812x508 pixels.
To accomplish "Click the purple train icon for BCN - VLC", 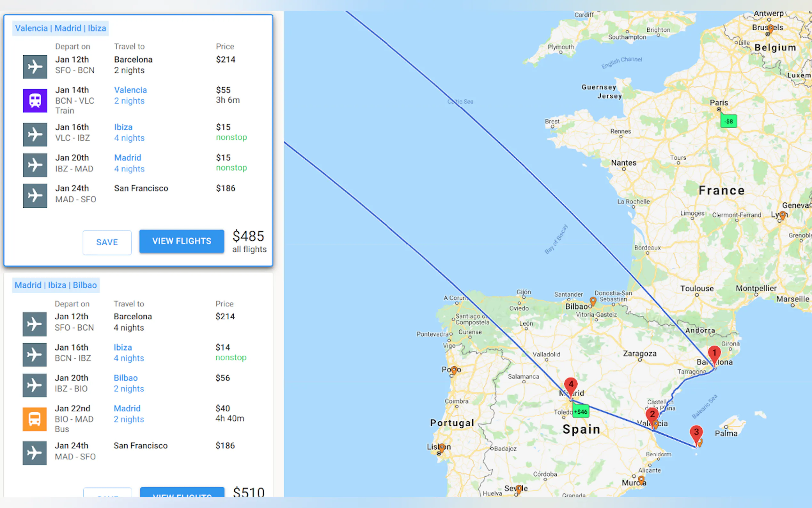I will [x=35, y=100].
